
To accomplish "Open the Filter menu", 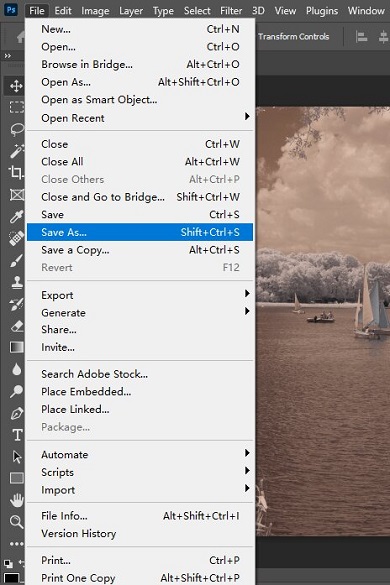I will (x=231, y=10).
